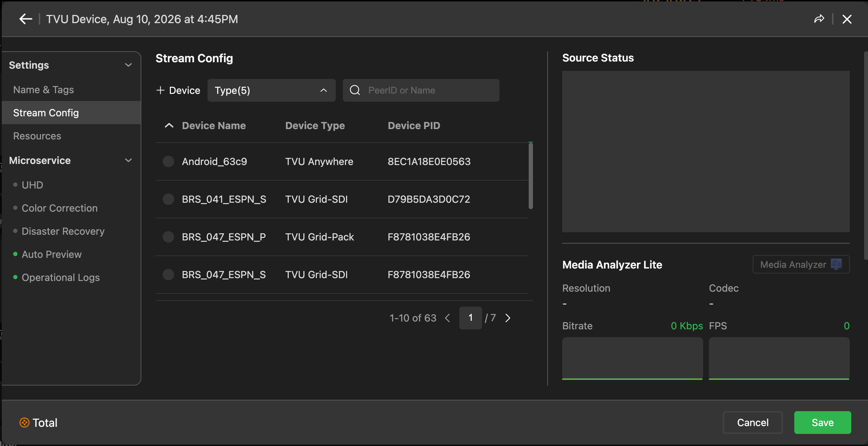Click the Total label in footer
The image size is (868, 446).
click(x=45, y=423)
